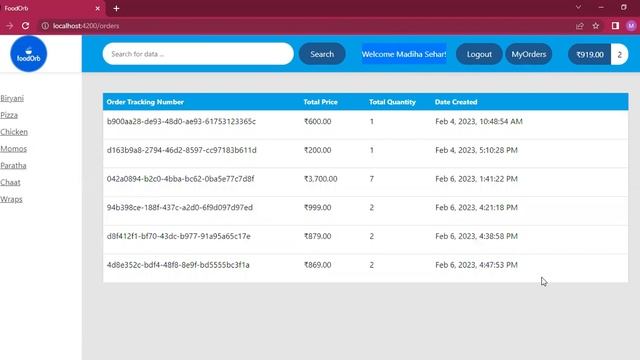The width and height of the screenshot is (640, 360).
Task: Select the FoodOrb browser tab
Action: point(52,8)
